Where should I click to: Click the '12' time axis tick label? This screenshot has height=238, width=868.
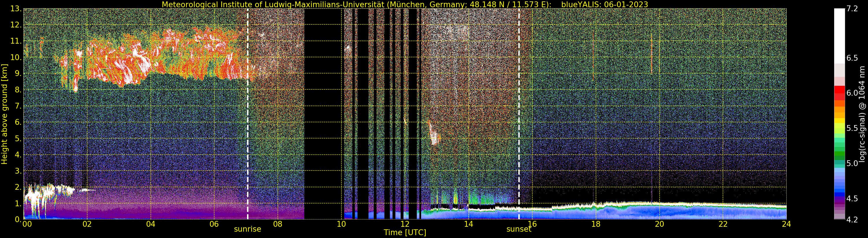point(405,224)
